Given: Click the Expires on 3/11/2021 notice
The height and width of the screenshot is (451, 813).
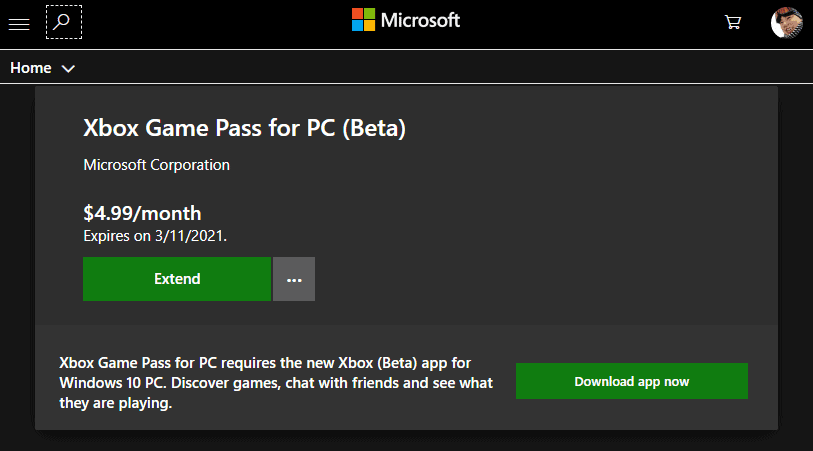Looking at the screenshot, I should pos(155,236).
